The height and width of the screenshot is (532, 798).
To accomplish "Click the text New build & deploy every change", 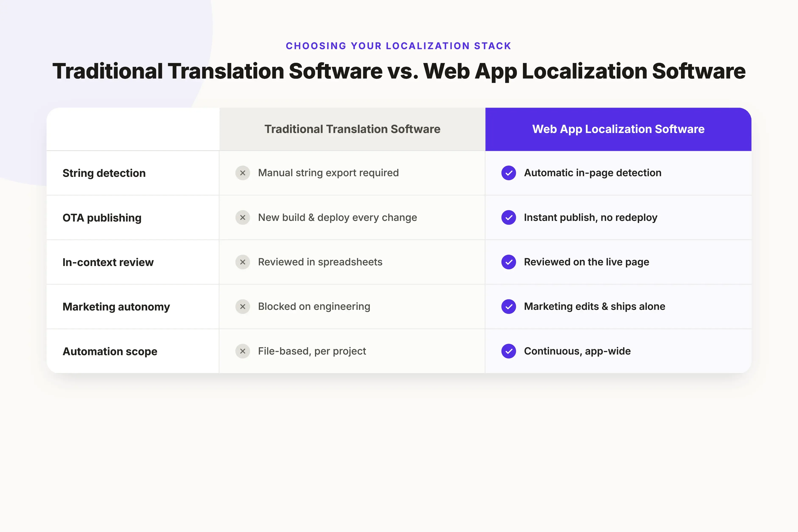I will coord(338,217).
